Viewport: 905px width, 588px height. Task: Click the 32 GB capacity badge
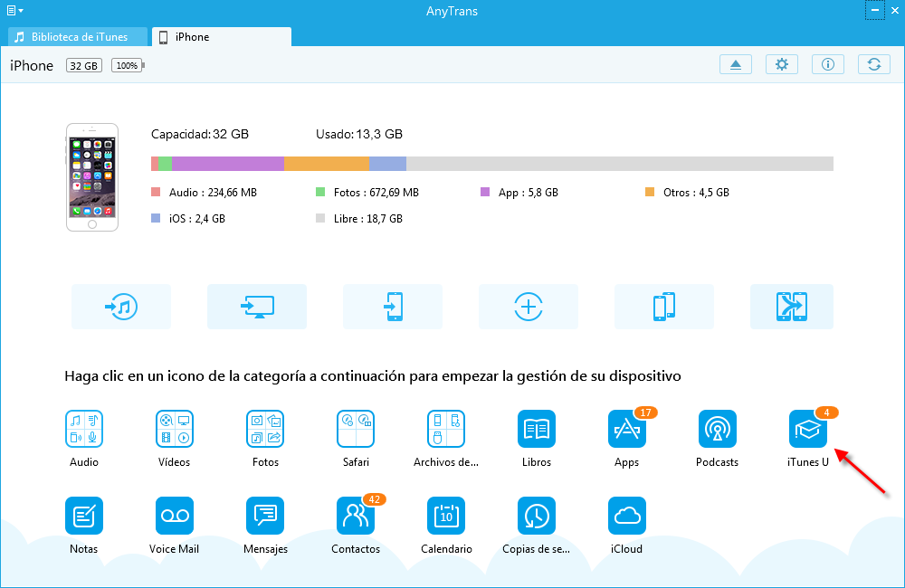[x=84, y=66]
